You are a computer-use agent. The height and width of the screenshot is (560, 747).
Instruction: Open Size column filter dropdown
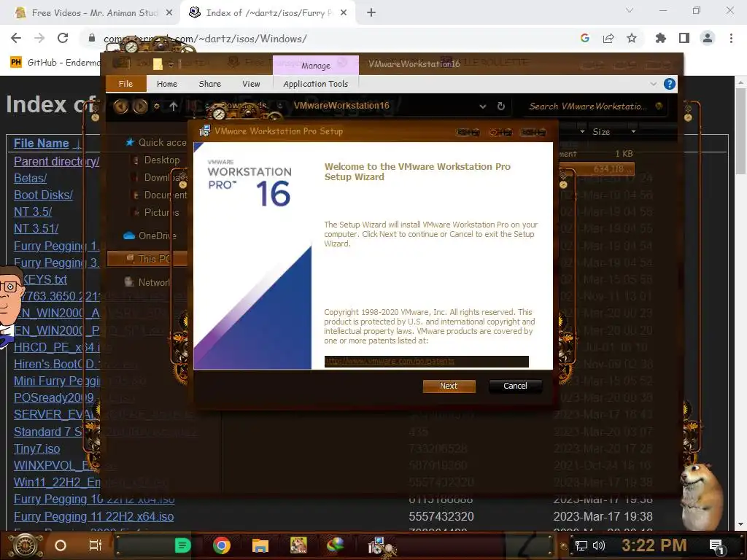pyautogui.click(x=633, y=131)
